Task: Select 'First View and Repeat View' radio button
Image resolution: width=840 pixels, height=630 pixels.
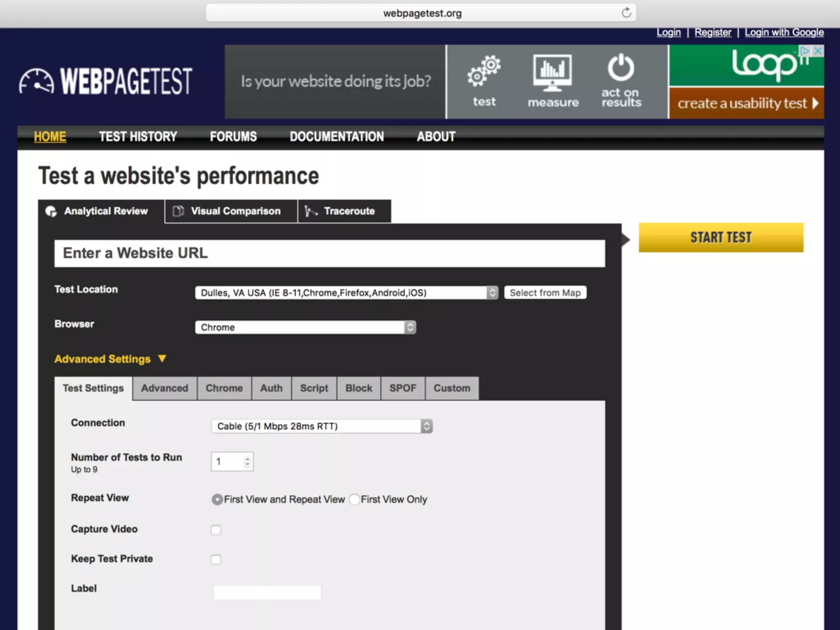Action: click(217, 499)
